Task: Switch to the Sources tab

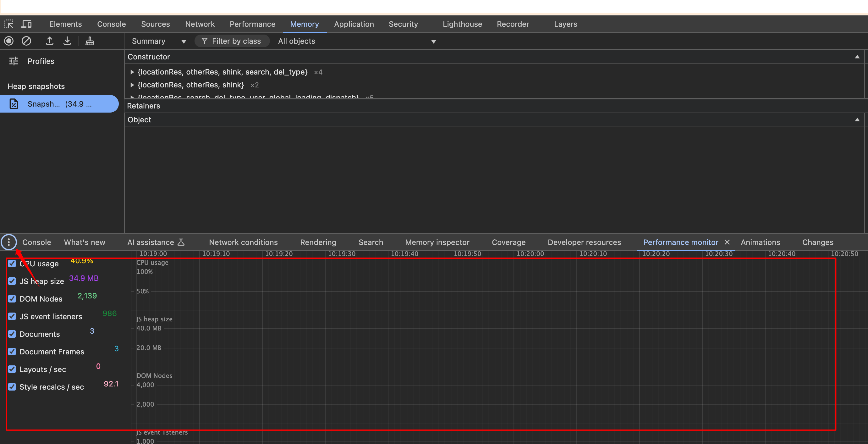Action: pos(155,24)
